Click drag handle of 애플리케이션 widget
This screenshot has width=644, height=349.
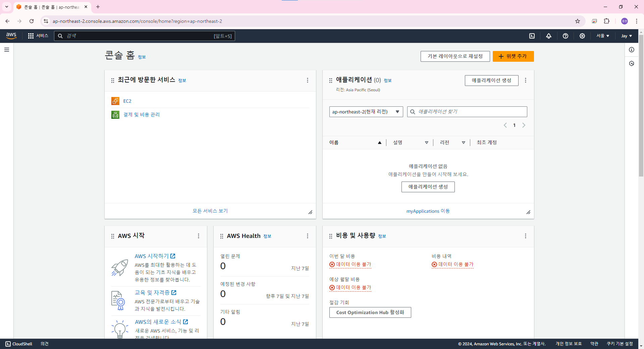(331, 81)
